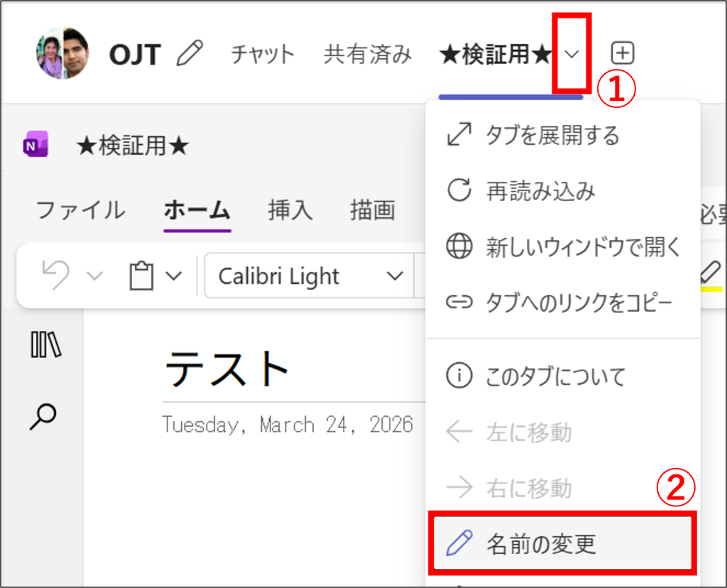Click the undo arrow icon
The image size is (727, 588).
pyautogui.click(x=55, y=276)
